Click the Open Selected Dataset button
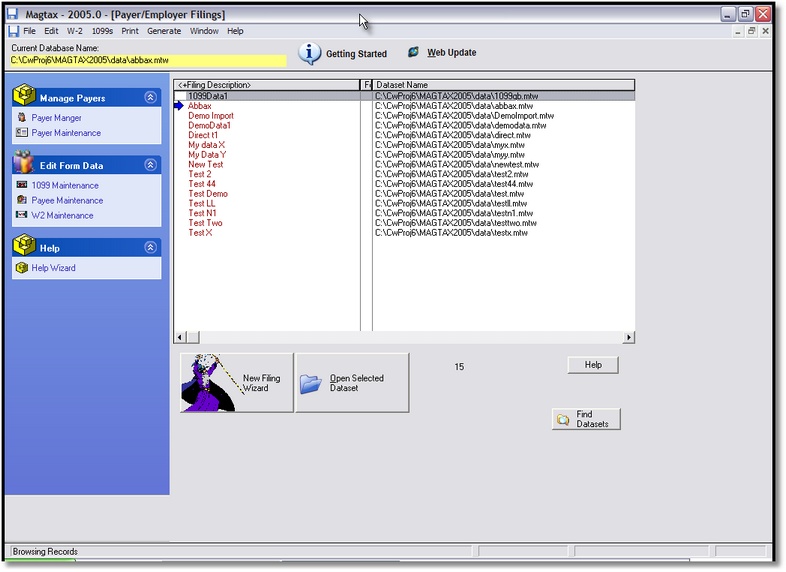This screenshot has height=572, width=786. pos(352,383)
